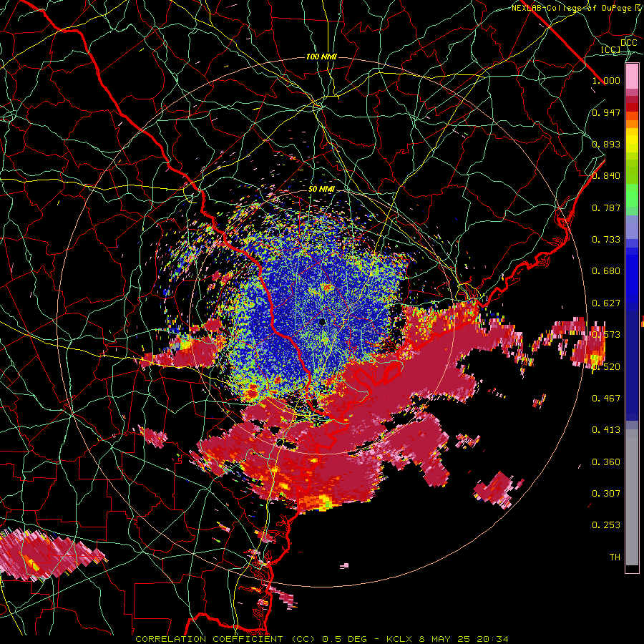The height and width of the screenshot is (644, 644).
Task: Select the 0.253 scale value
Action: (x=606, y=525)
